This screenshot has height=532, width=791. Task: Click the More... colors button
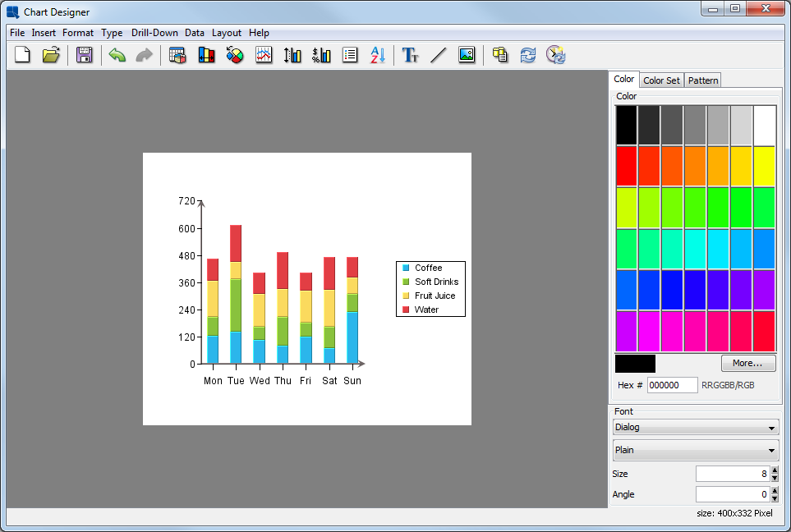(x=747, y=363)
